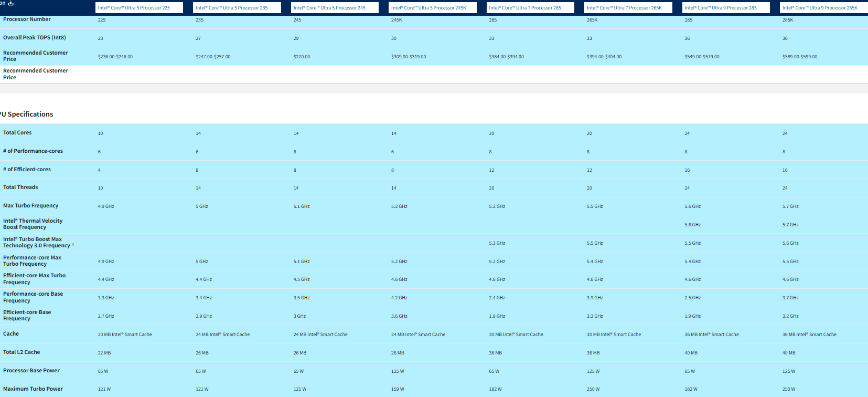Click 22 MB Total L2 Cache value
Viewport: 868px width, 397px height.
tap(104, 353)
